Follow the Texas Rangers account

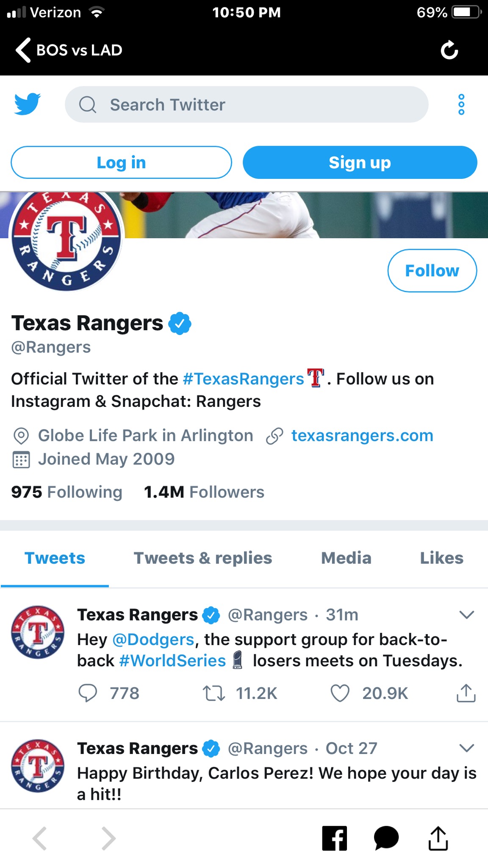click(432, 270)
